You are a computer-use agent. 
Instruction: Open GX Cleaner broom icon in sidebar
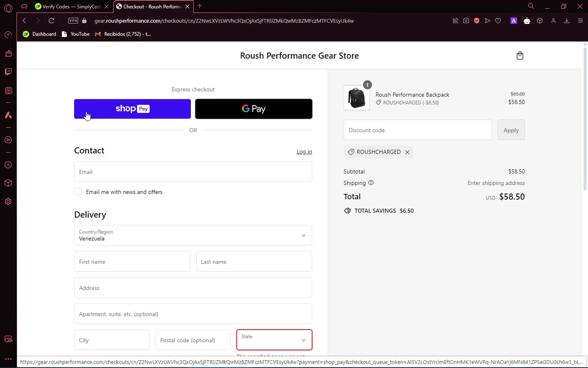[8, 53]
